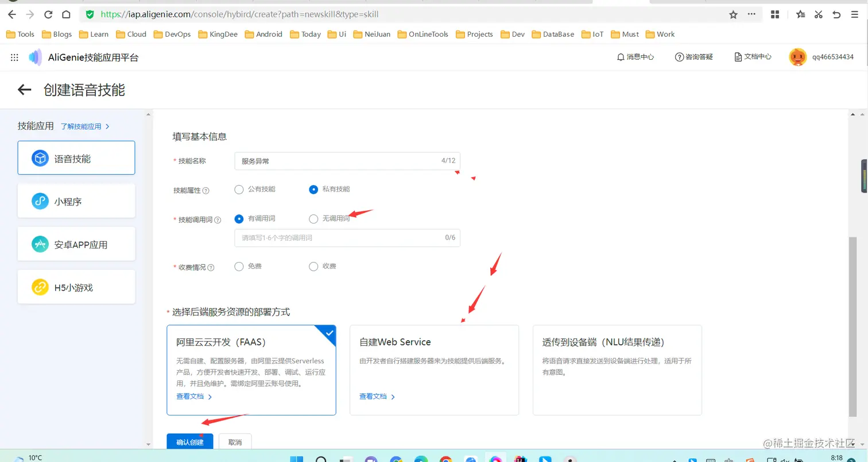Screen dimensions: 868x462
Task: Open the IoT bookmark folder
Action: pyautogui.click(x=592, y=34)
